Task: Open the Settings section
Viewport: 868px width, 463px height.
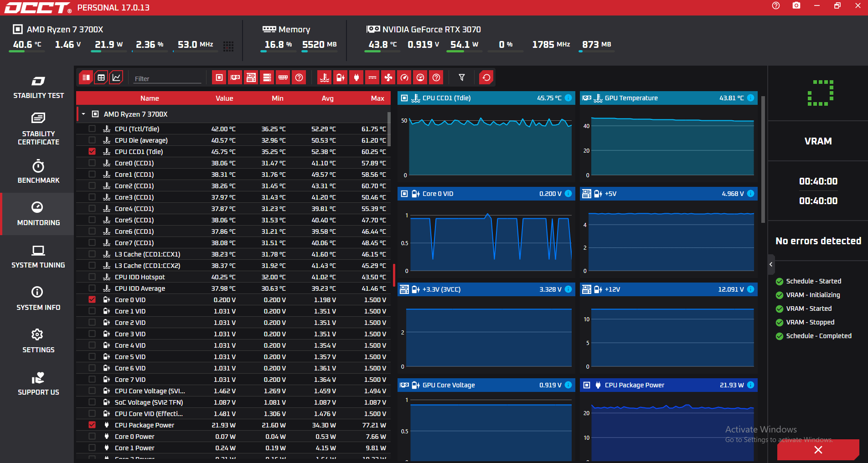Action: point(38,341)
